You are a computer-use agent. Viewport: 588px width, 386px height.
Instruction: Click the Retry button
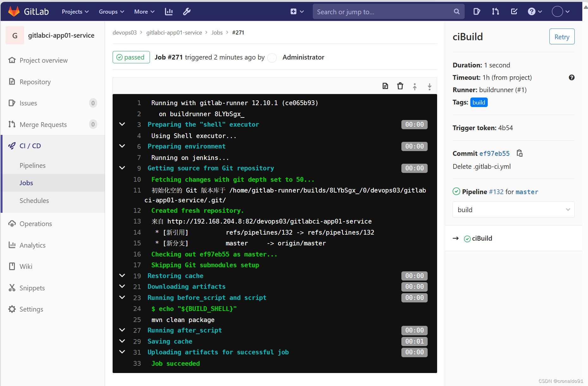pyautogui.click(x=562, y=37)
